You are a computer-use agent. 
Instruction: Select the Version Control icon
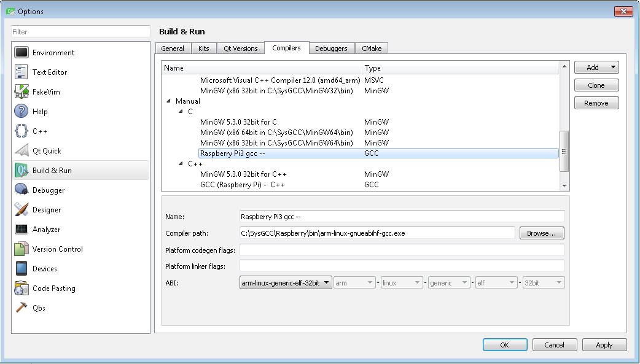pos(21,249)
